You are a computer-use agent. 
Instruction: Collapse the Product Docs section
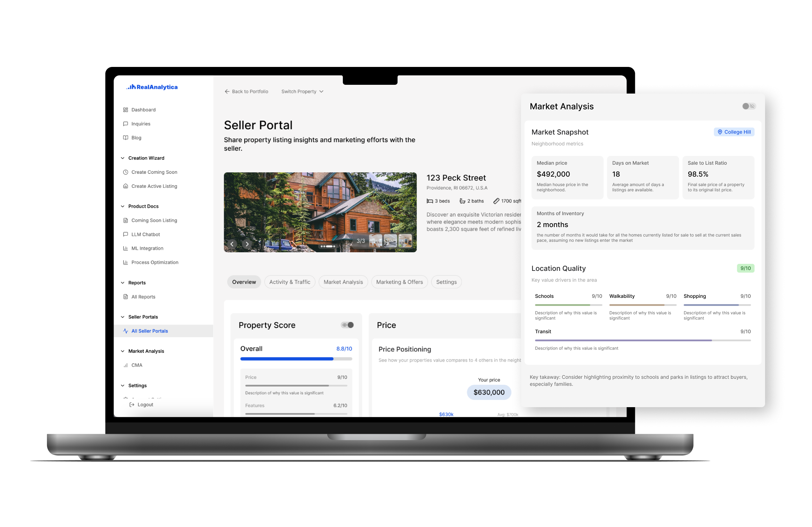pyautogui.click(x=123, y=206)
